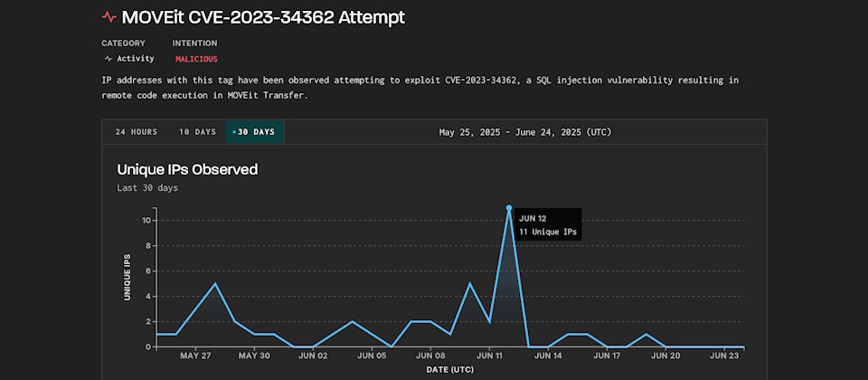Click the JUN 14 axis label
Screen dimensions: 868x380
tap(548, 356)
